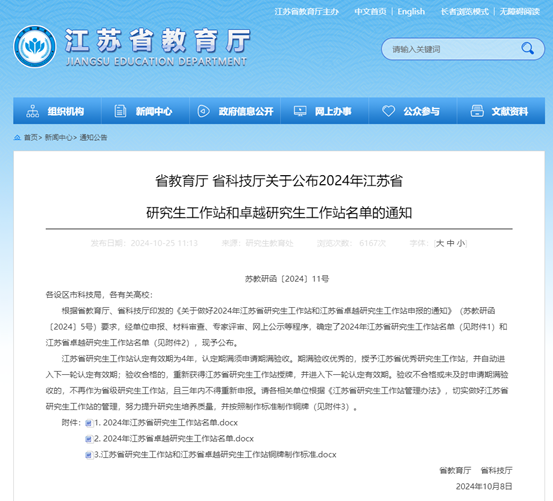The height and width of the screenshot is (501, 553).
Task: Click the Jiangsu Education Department logo emblem
Action: pos(35,47)
